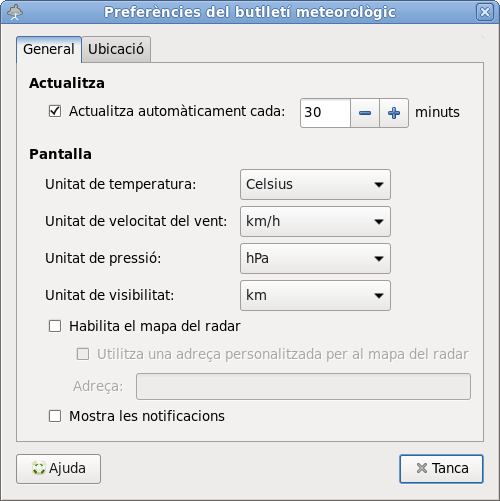This screenshot has width=500, height=501.
Task: Select the General tab
Action: point(49,49)
